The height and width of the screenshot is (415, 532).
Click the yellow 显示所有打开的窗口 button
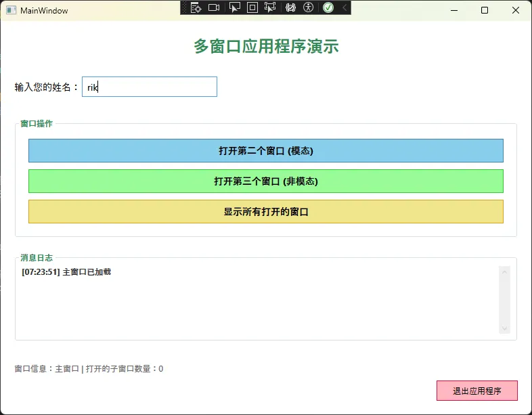265,211
